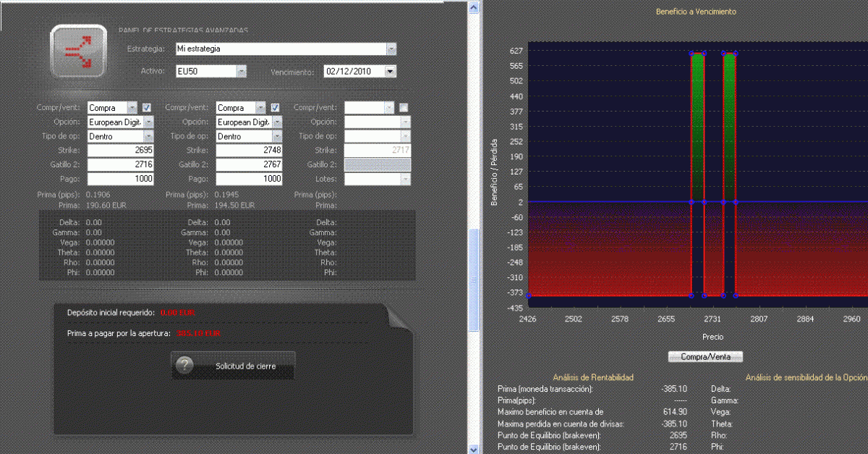Image resolution: width=868 pixels, height=454 pixels.
Task: Click the first leg Pago field 1000
Action: (120, 179)
